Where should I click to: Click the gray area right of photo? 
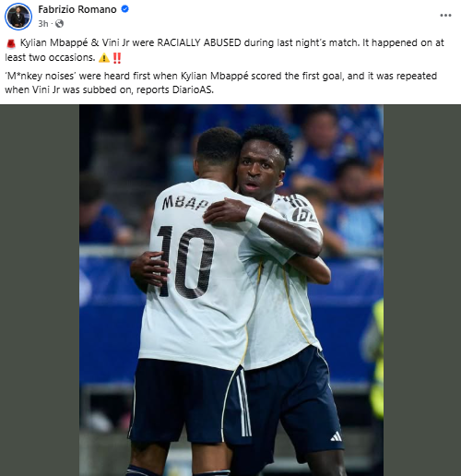422,290
